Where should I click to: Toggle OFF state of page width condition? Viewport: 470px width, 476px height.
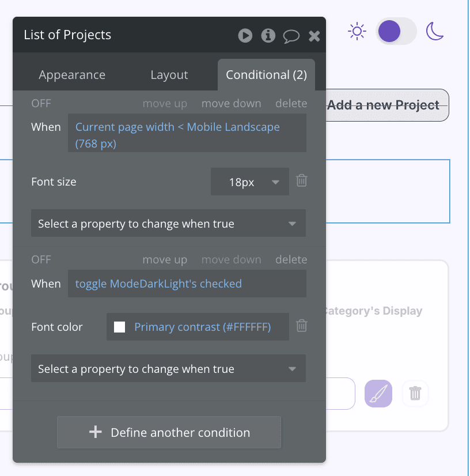pos(41,104)
